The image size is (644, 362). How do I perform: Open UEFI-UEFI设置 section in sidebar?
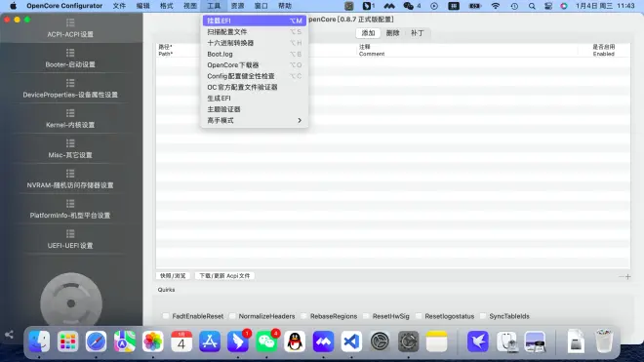(x=70, y=240)
